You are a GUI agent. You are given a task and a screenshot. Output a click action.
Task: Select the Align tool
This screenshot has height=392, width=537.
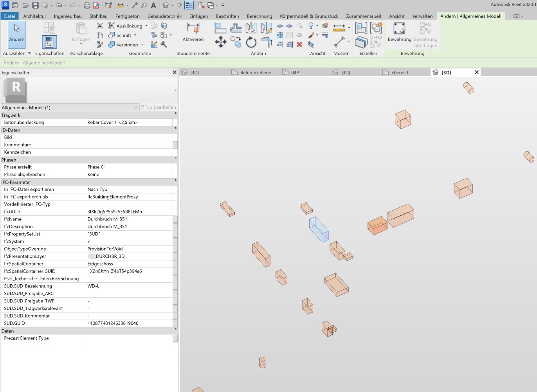[221, 28]
